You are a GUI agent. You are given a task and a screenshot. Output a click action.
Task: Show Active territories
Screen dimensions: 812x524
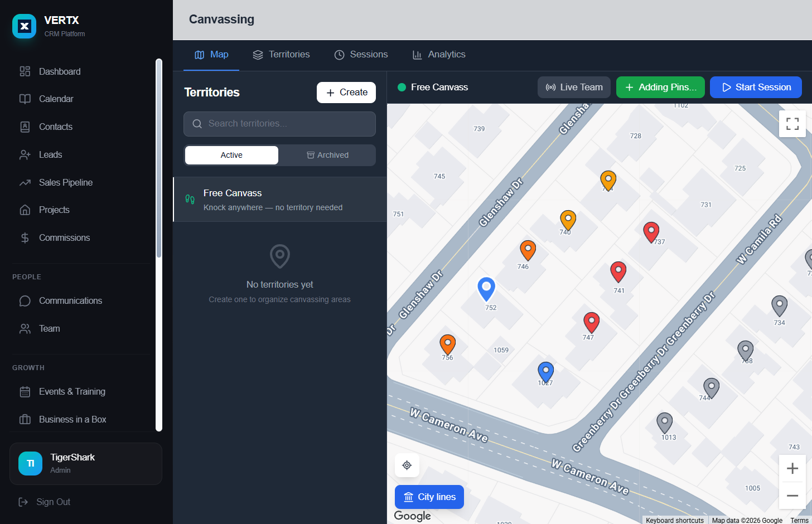click(231, 155)
